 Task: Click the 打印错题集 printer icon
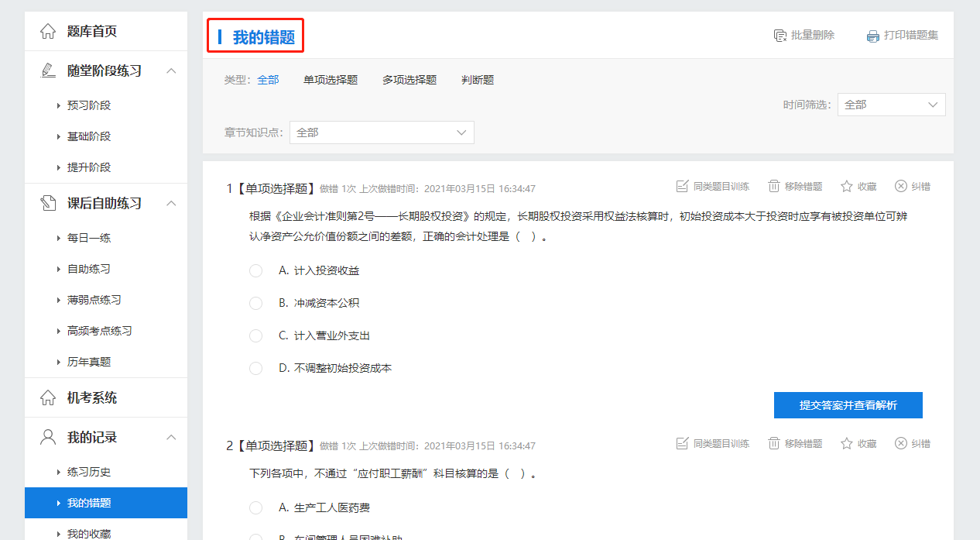pos(873,36)
